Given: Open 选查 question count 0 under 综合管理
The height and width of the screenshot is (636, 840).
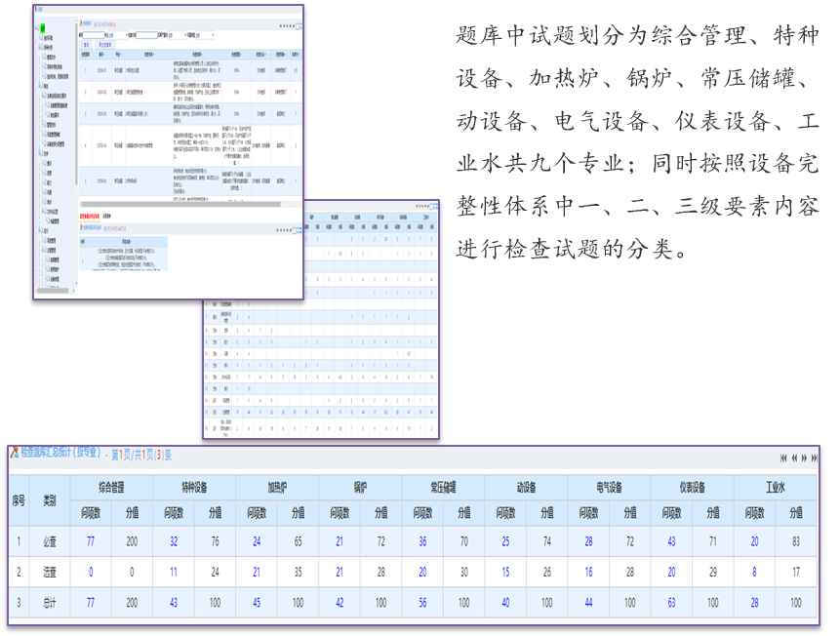Looking at the screenshot, I should click(x=91, y=573).
